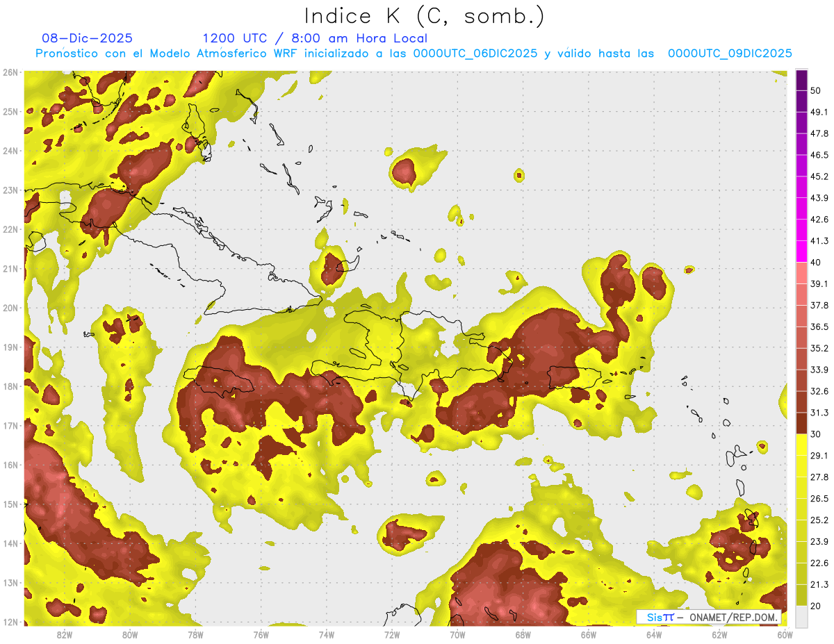Viewport: 834px width, 644px height.
Task: Click the latitude label 13N
Action: point(10,583)
